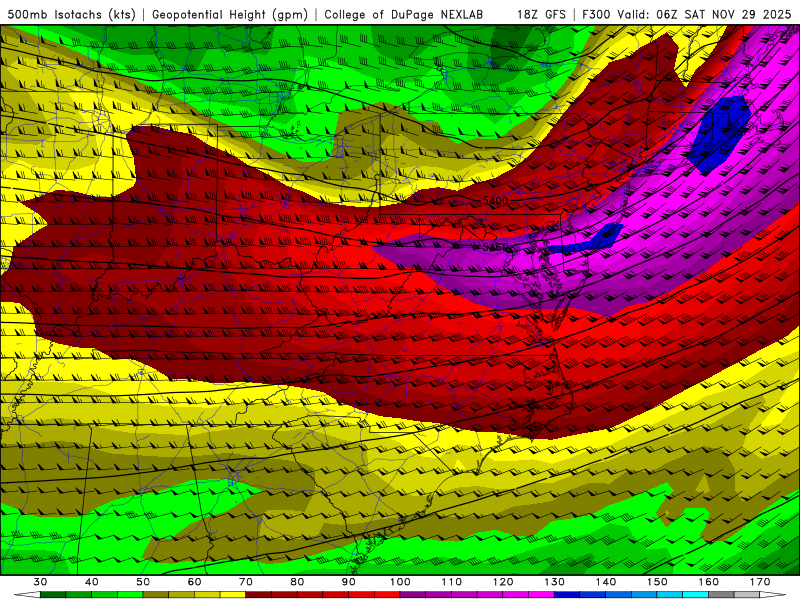The width and height of the screenshot is (800, 600).
Task: Select the bright magenta swatch ending at 130
Action: pyautogui.click(x=541, y=595)
